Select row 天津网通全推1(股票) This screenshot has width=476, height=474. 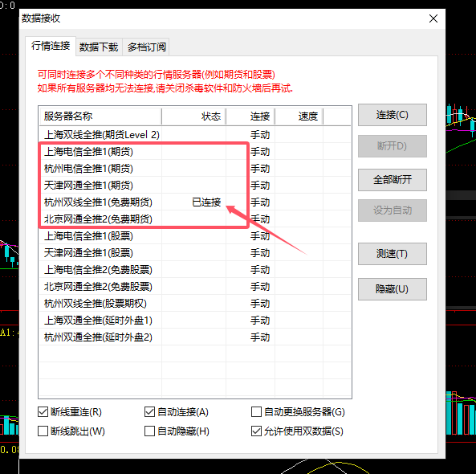click(x=195, y=252)
